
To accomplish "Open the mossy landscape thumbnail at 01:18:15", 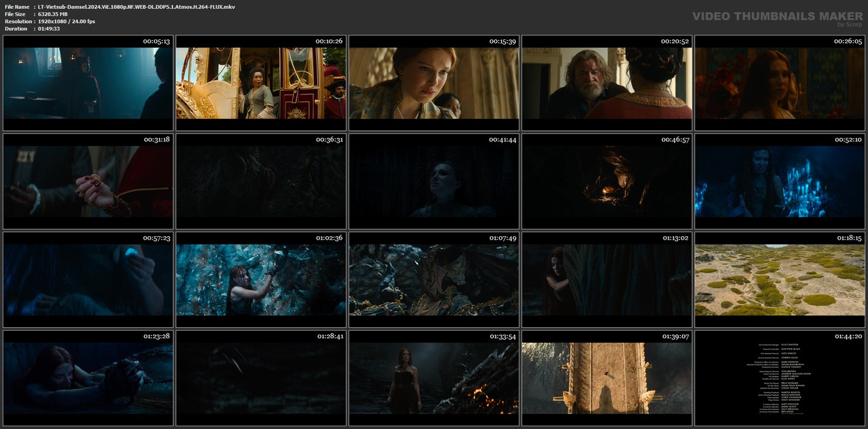I will (x=780, y=280).
